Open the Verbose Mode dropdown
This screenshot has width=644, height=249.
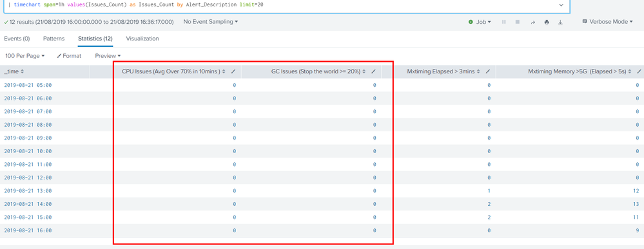click(607, 22)
